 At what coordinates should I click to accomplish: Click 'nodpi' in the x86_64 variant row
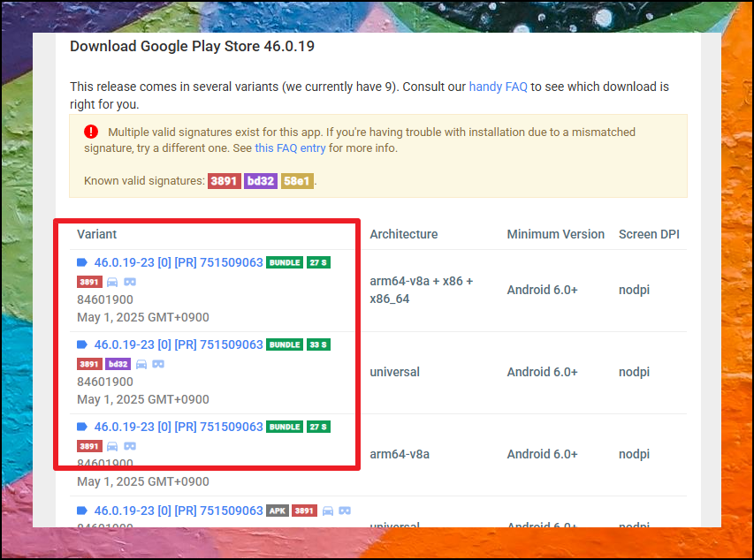point(634,290)
